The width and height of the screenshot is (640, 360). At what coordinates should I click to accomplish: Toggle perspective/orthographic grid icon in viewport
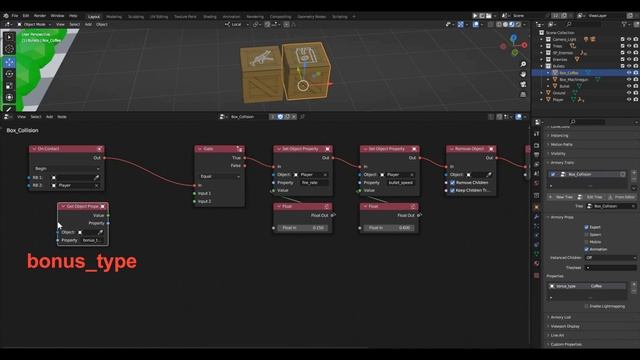523,94
